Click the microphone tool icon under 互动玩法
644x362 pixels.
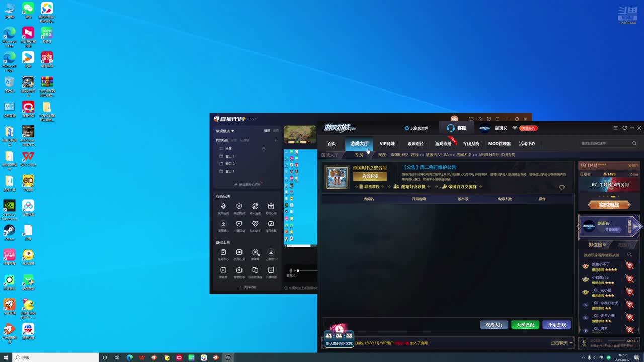pyautogui.click(x=223, y=206)
